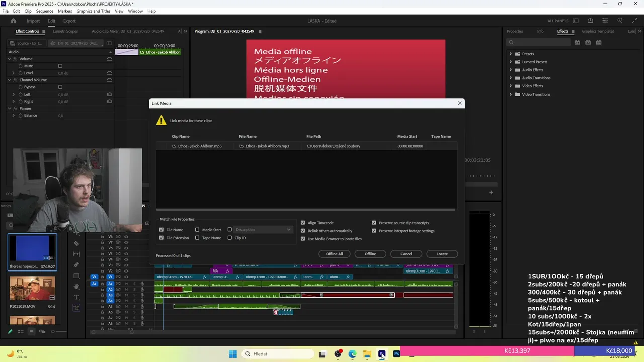The image size is (644, 362).
Task: Reset the Volume effect in Effect Controls
Action: tap(109, 59)
